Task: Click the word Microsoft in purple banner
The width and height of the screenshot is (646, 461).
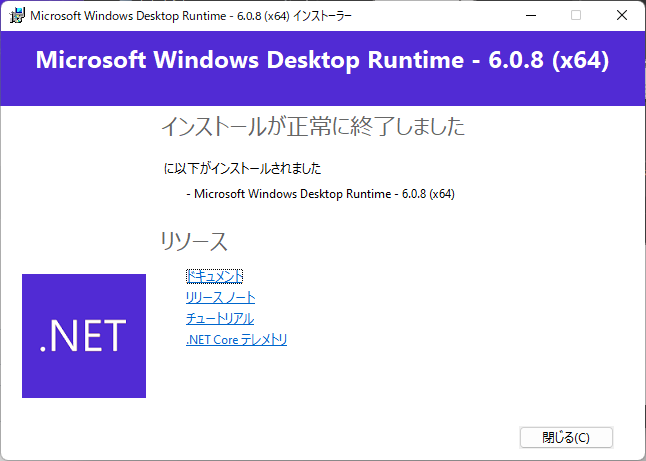Action: tap(88, 59)
